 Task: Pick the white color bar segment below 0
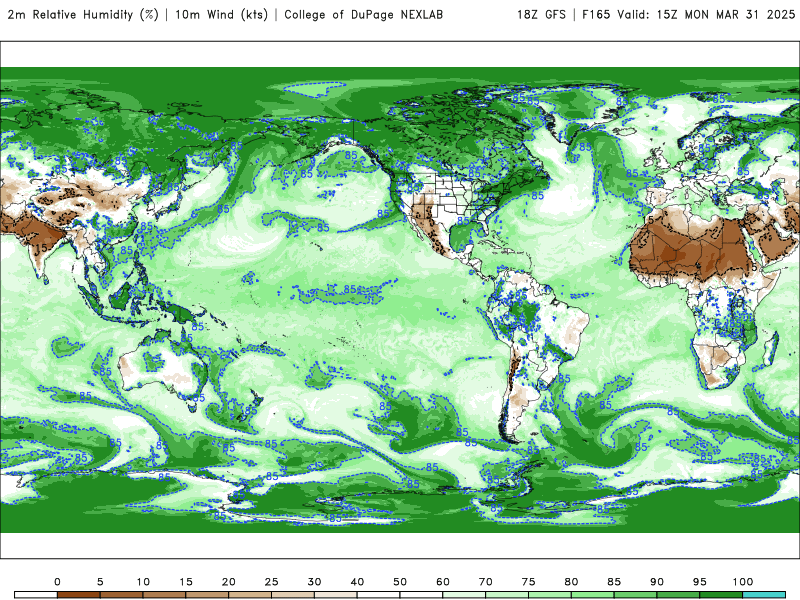[x=36, y=595]
